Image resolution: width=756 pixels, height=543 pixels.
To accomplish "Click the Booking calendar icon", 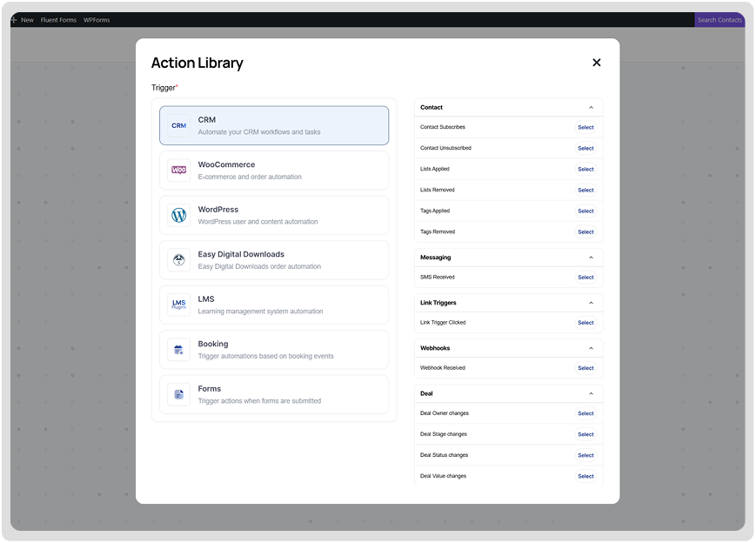I will [x=178, y=350].
